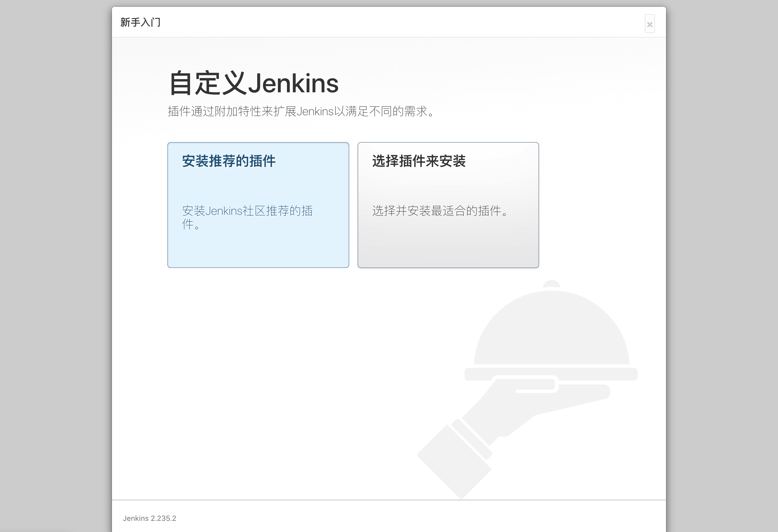Click the blue recommended plugins box

(258, 204)
